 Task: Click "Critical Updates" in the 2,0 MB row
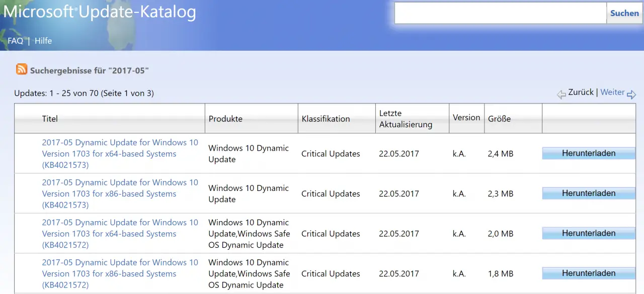(x=331, y=234)
